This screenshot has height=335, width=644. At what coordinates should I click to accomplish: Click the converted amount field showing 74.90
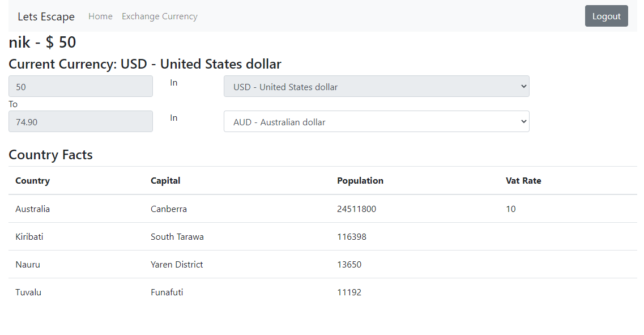point(80,121)
